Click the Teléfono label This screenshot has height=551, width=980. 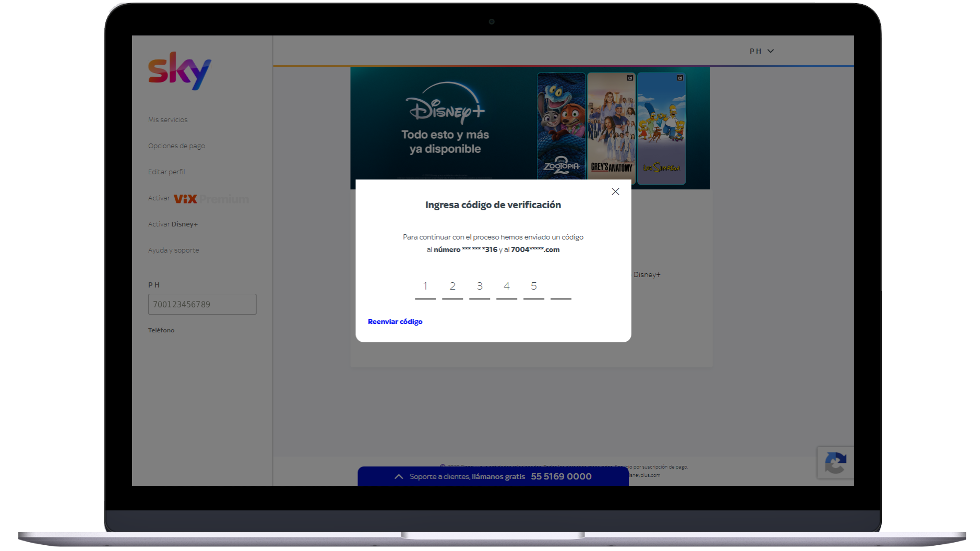coord(161,330)
